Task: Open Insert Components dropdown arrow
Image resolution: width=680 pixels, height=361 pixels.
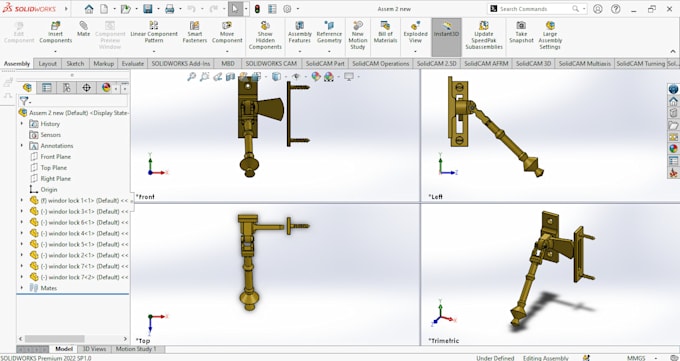Action: pyautogui.click(x=56, y=52)
